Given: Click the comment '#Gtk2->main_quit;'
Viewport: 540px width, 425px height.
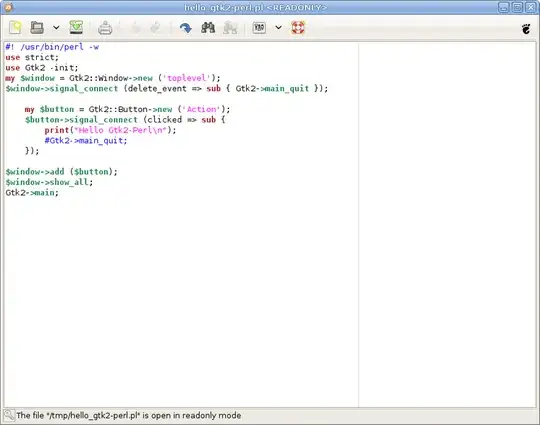Looking at the screenshot, I should pyautogui.click(x=86, y=141).
